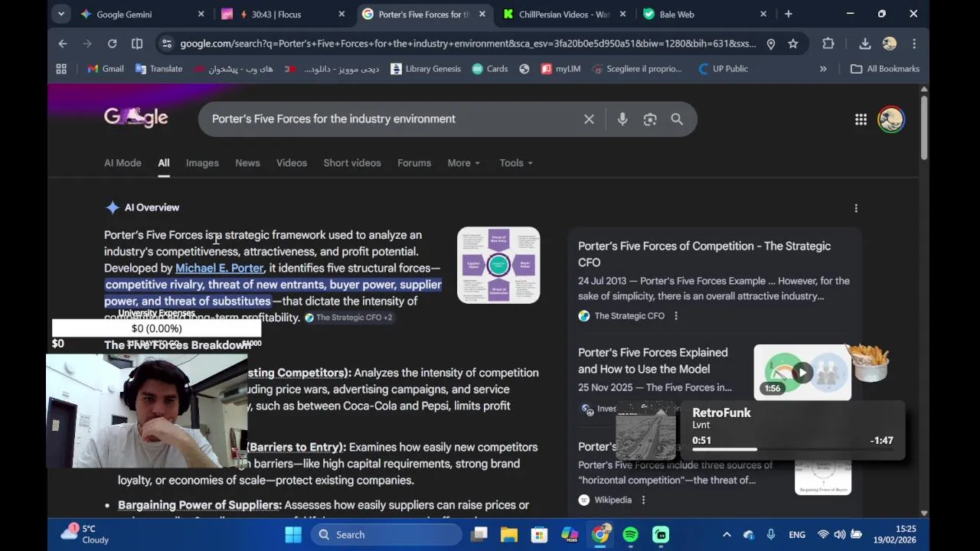Open the Library Genesis bookmark

[x=426, y=69]
